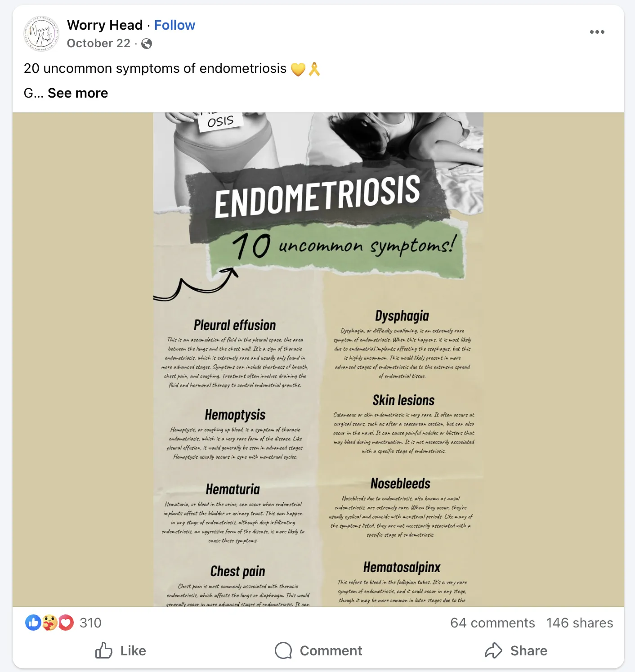Open the Worry Head page name link

point(104,25)
